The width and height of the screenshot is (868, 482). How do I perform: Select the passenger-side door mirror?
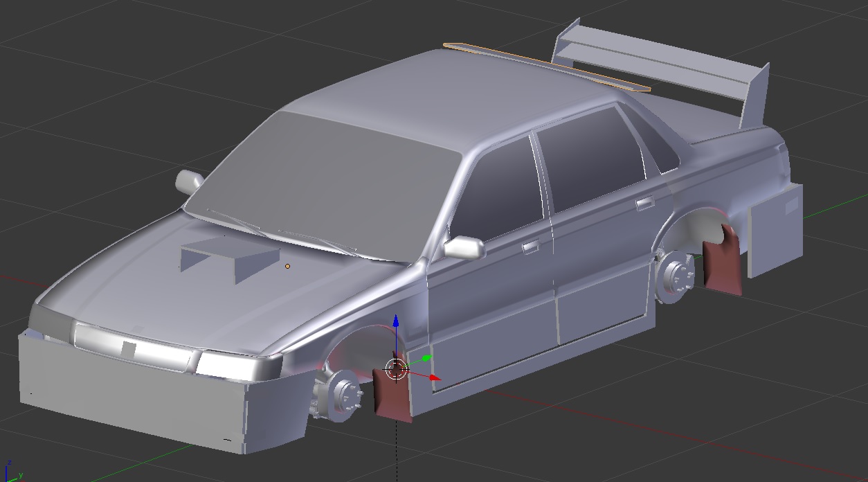coord(189,181)
